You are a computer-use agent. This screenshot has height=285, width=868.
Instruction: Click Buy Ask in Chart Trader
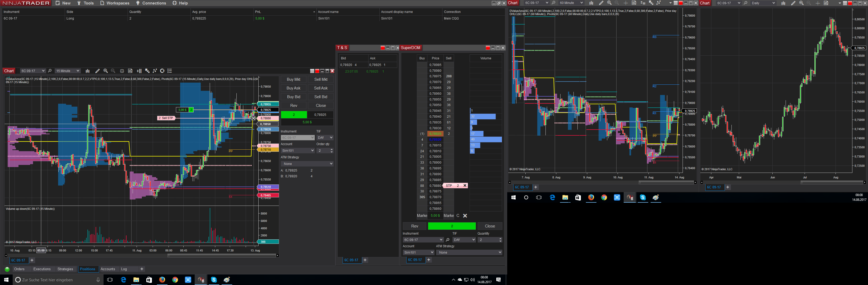[x=293, y=88]
